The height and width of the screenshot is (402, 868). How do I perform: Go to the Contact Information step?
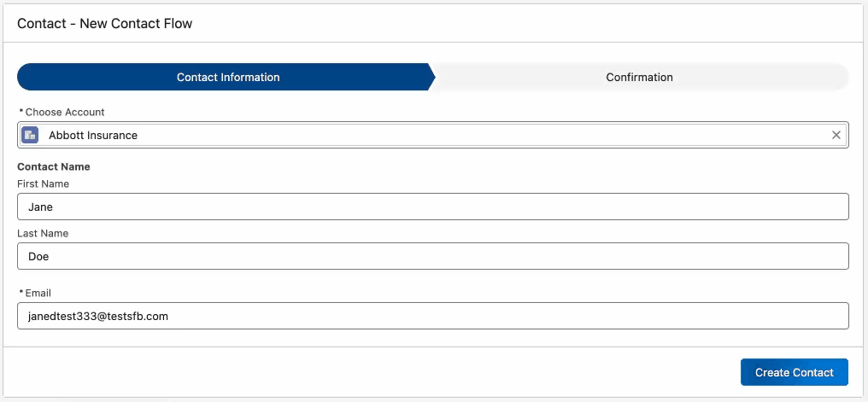click(227, 77)
